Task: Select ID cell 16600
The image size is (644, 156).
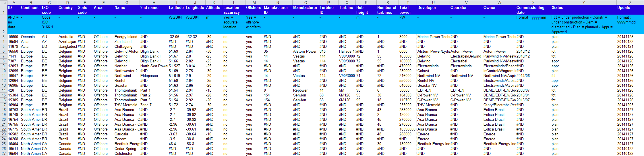Action: [14, 37]
